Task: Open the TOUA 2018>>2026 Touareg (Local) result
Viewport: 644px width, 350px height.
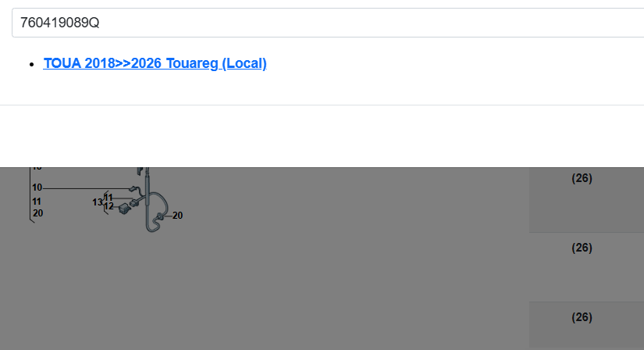Action: [x=155, y=63]
